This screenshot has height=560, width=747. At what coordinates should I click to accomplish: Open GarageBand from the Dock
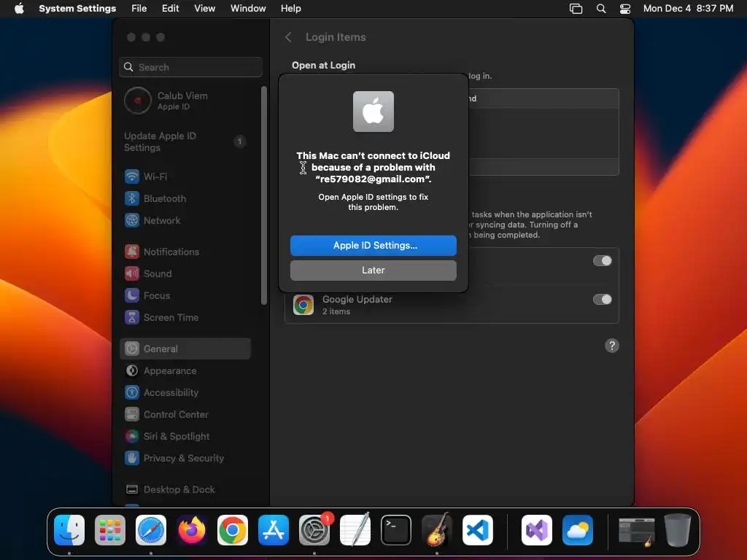coord(437,530)
